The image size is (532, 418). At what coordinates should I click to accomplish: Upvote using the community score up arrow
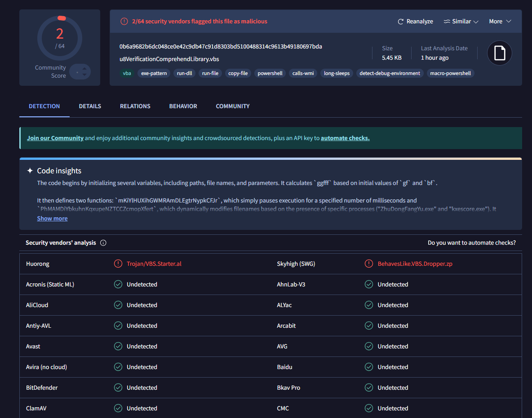pos(84,69)
